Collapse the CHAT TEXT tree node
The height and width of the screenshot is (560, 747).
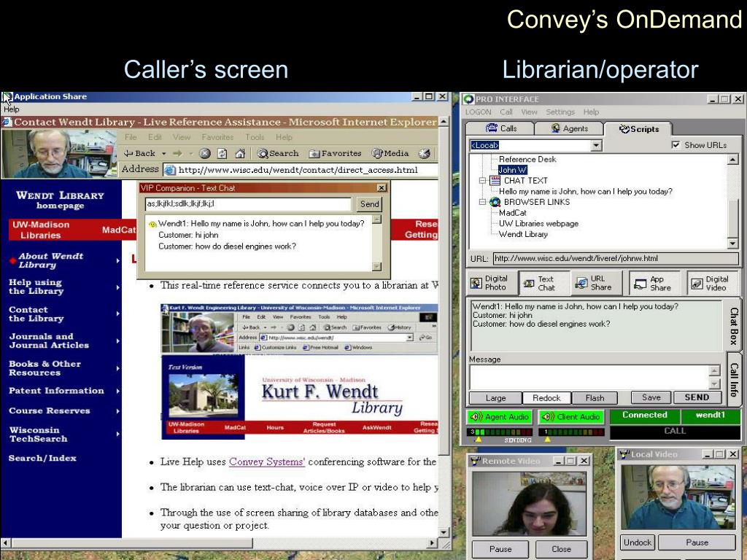[x=482, y=181]
